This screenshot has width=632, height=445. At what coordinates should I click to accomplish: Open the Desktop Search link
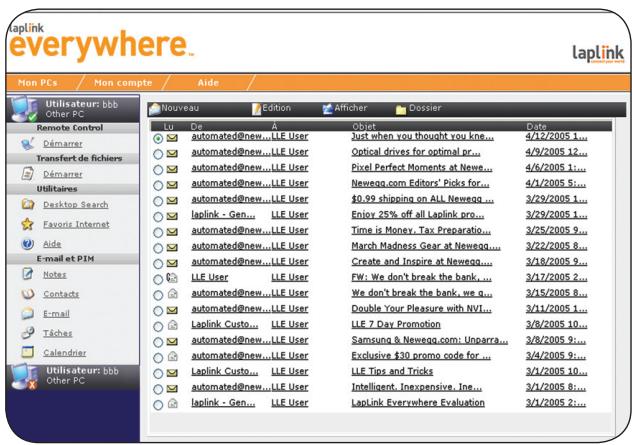coord(76,205)
